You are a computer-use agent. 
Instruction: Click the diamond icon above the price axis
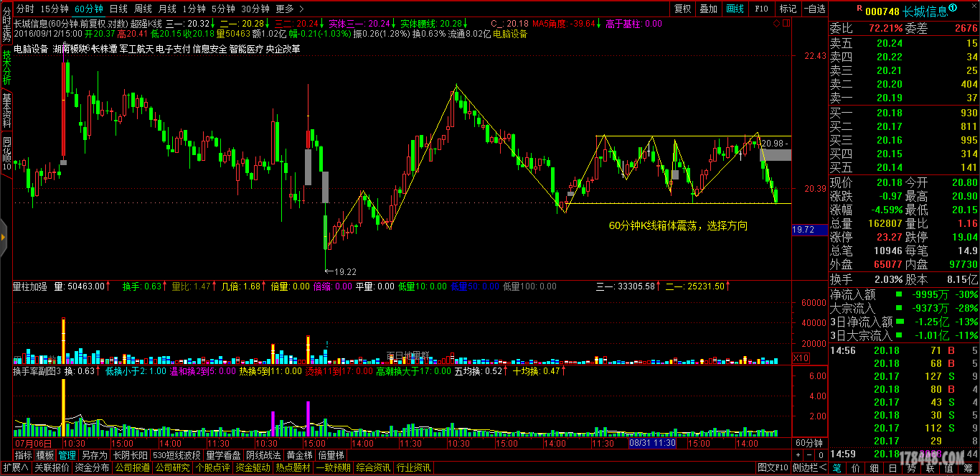776,24
